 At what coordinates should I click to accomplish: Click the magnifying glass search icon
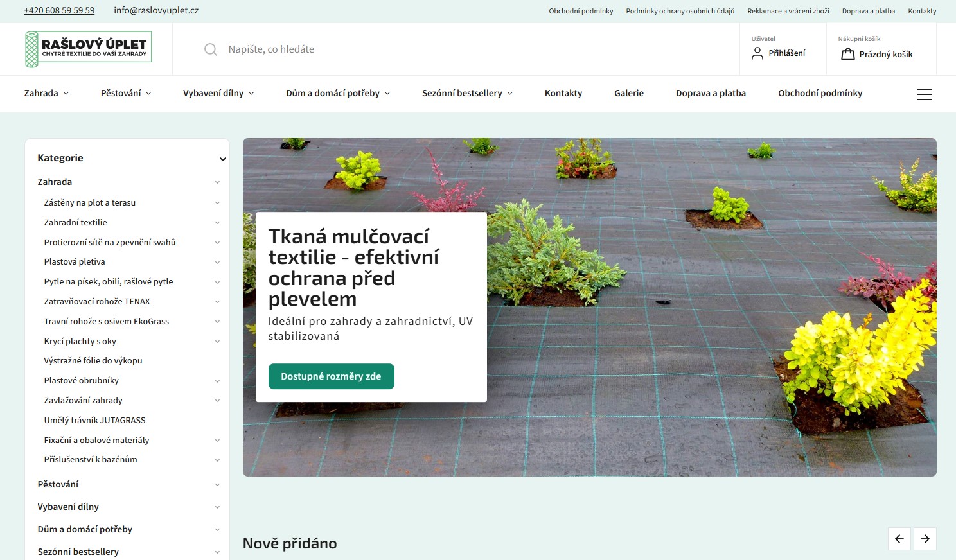(210, 49)
